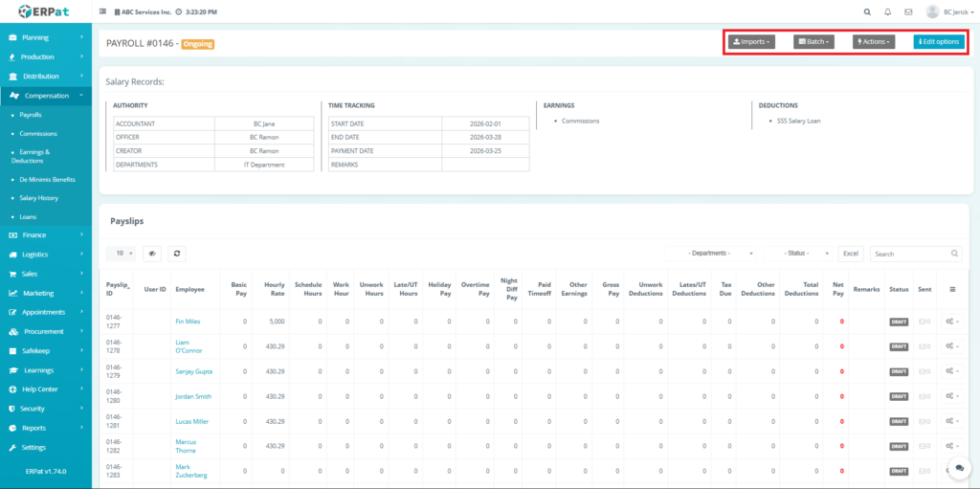Export payslips with the Excel button
The width and height of the screenshot is (980, 489).
(x=850, y=254)
